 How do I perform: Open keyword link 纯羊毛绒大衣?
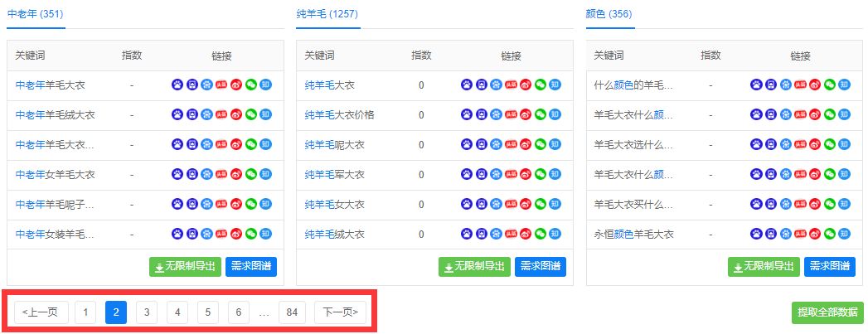(335, 235)
